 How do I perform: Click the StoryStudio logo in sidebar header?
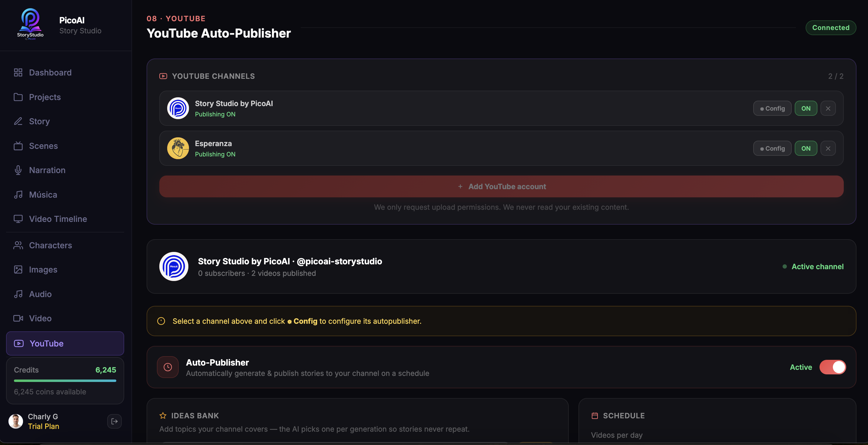30,24
